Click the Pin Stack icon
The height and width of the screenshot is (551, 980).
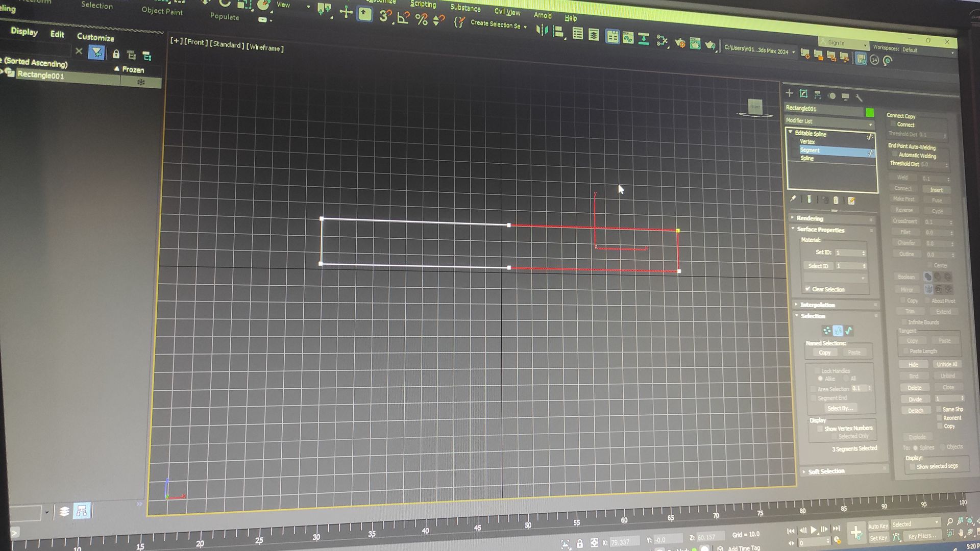[793, 198]
